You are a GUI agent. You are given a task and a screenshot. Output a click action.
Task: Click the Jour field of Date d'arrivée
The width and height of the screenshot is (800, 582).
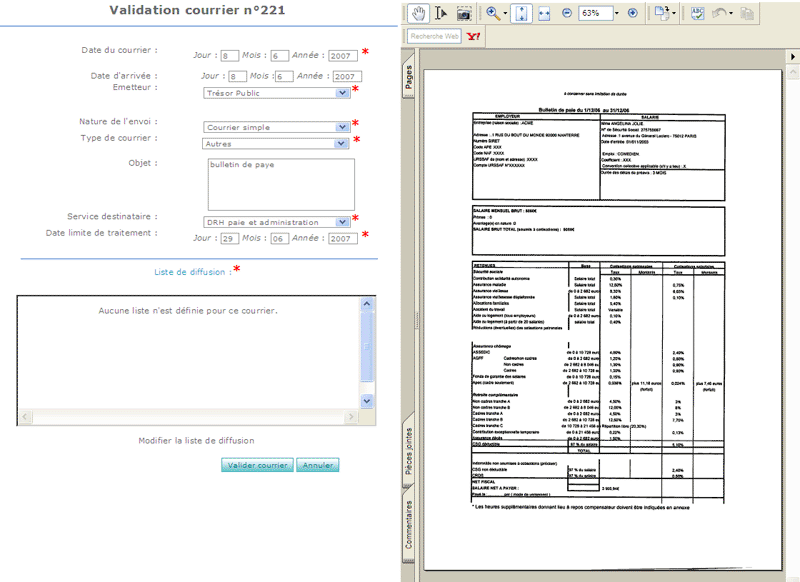(237, 76)
